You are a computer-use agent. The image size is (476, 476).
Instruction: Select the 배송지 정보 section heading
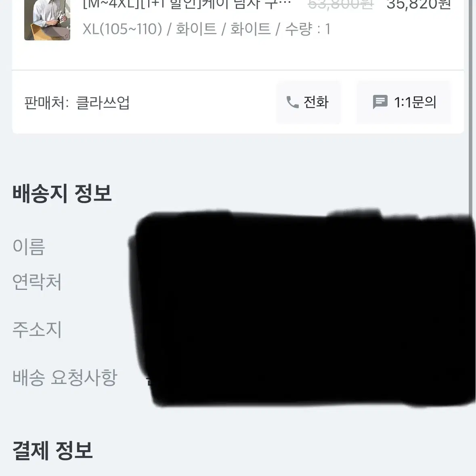tap(62, 193)
